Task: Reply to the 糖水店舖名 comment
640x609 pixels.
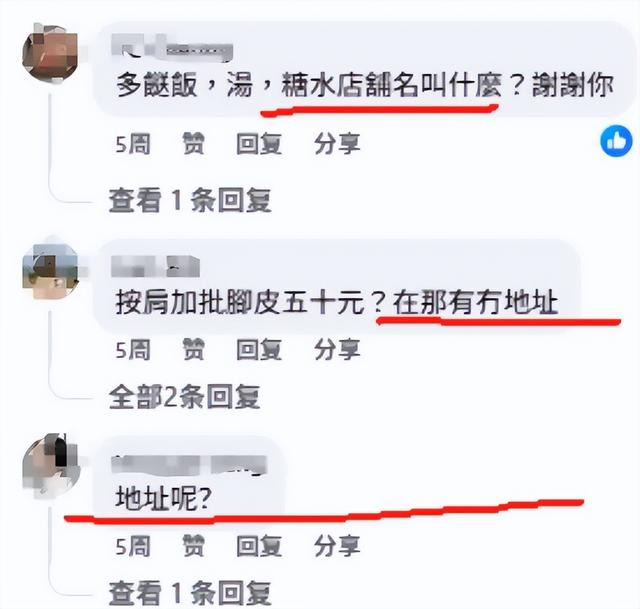Action: [259, 144]
